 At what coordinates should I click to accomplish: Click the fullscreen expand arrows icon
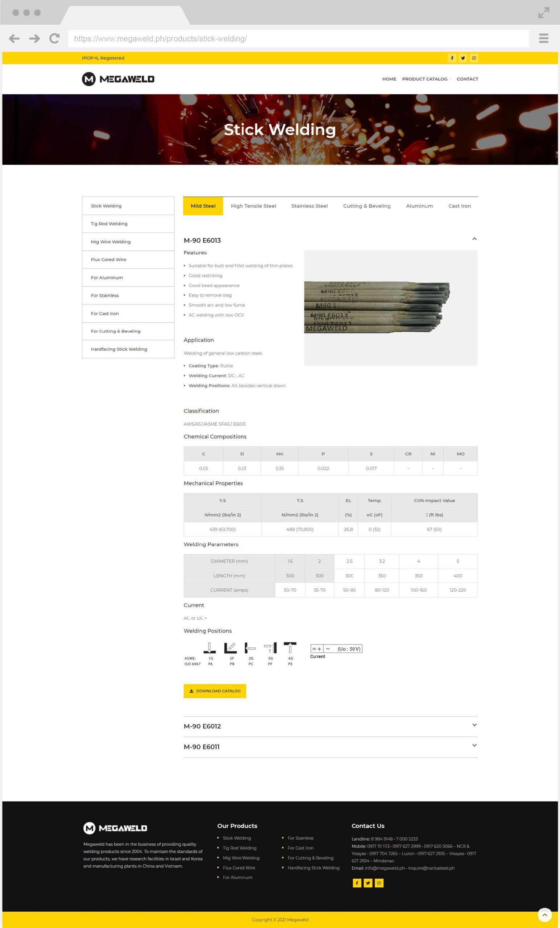click(543, 13)
